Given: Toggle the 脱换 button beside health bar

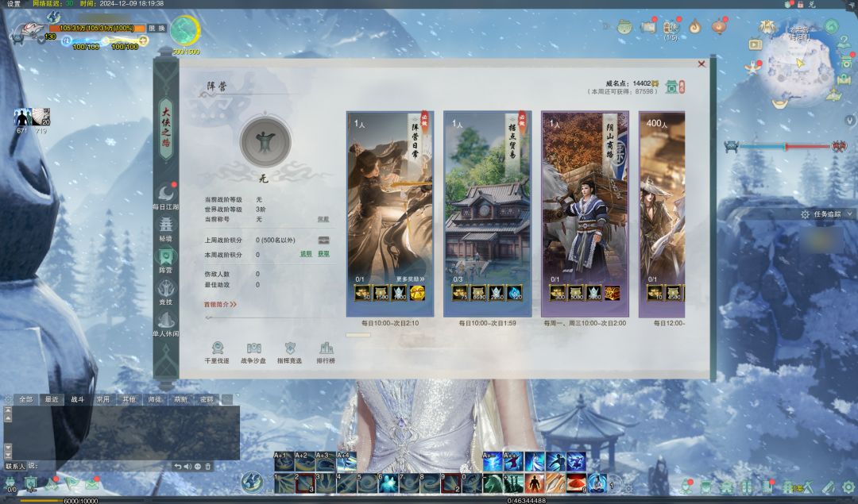Looking at the screenshot, I should pyautogui.click(x=157, y=28).
